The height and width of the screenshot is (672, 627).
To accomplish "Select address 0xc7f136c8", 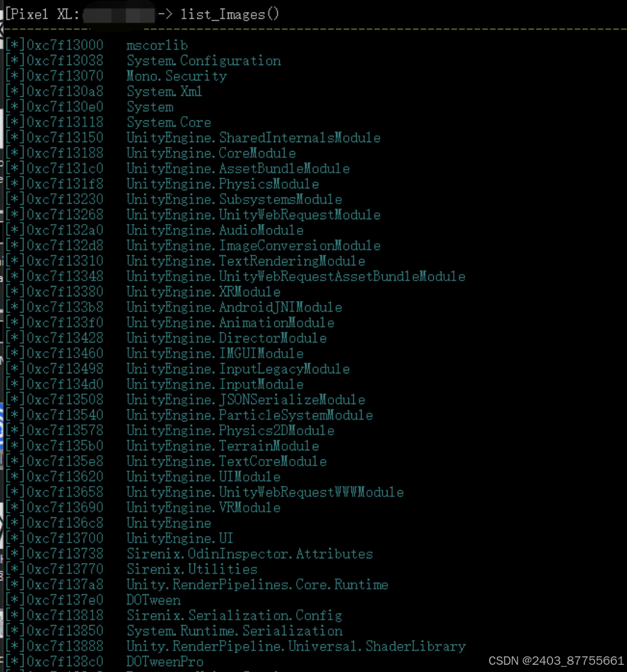I will coord(65,524).
